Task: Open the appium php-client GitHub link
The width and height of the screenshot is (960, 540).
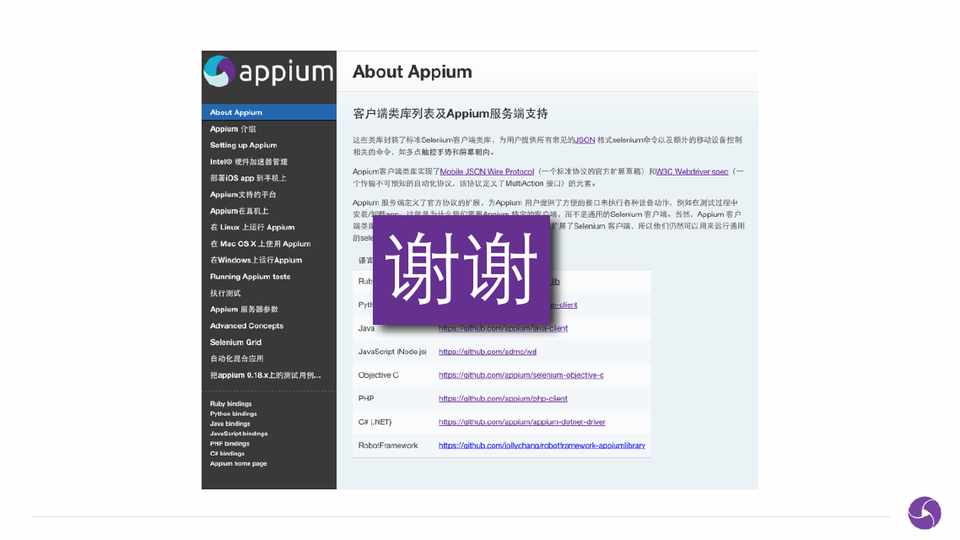Action: point(502,398)
